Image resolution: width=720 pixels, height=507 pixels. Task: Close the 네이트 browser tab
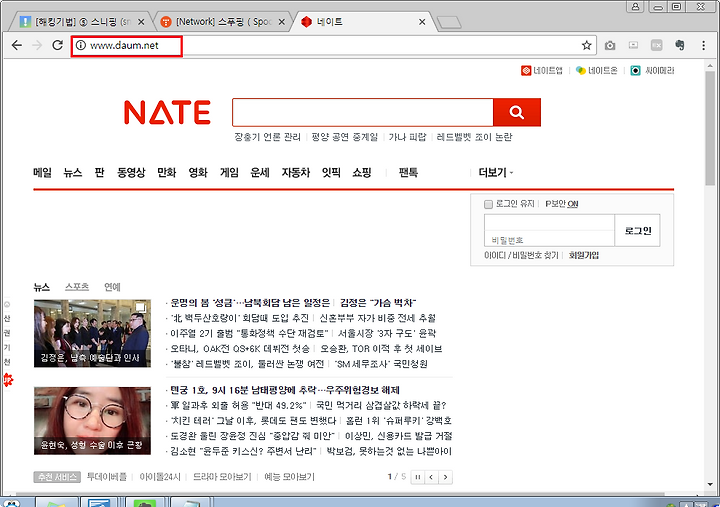tap(422, 22)
